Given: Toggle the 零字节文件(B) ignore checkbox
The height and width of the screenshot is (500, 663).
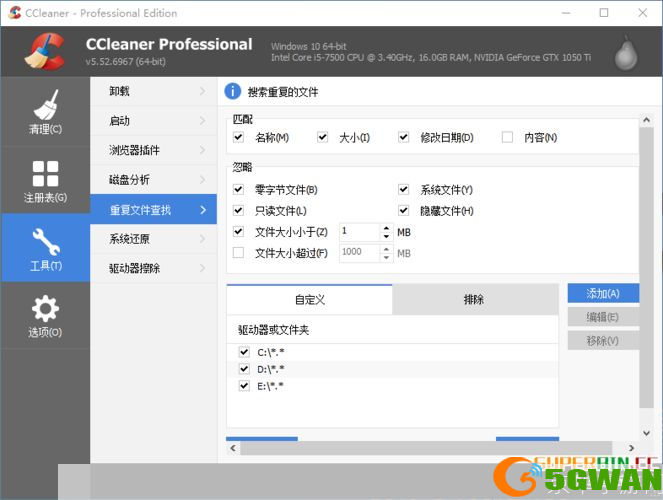Looking at the screenshot, I should coord(238,189).
